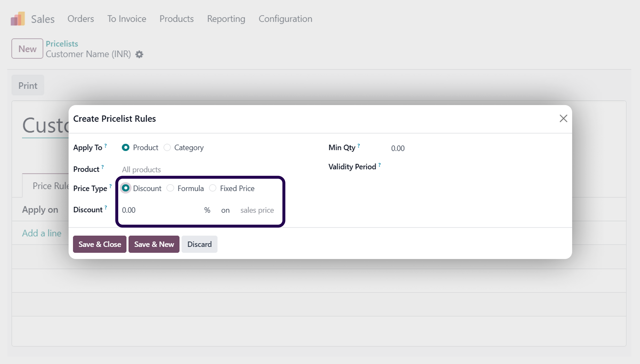Open help tooltip next to Price Type
The width and height of the screenshot is (640, 364).
[x=110, y=186]
